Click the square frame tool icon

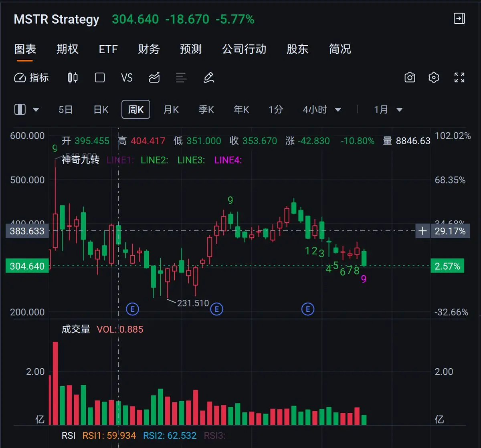tap(100, 77)
